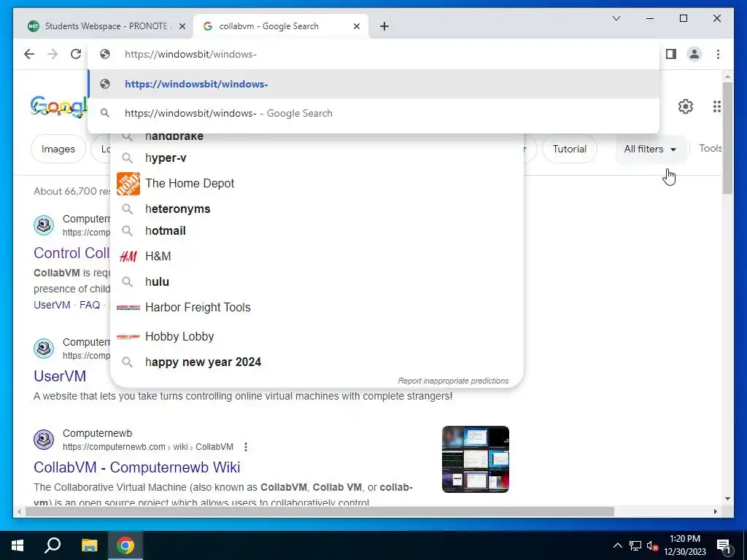Open the FAQ sitelink
Screen dimensions: 747x560
[x=90, y=305]
